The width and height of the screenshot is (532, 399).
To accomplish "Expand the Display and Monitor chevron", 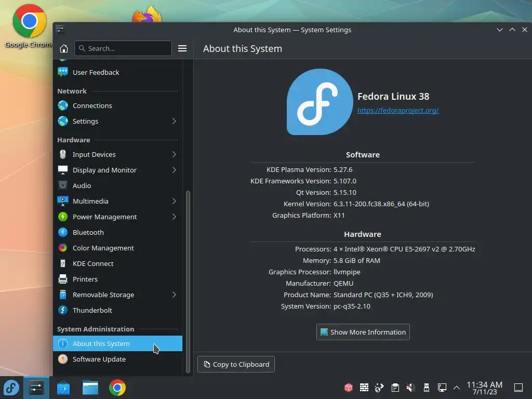I will 174,170.
